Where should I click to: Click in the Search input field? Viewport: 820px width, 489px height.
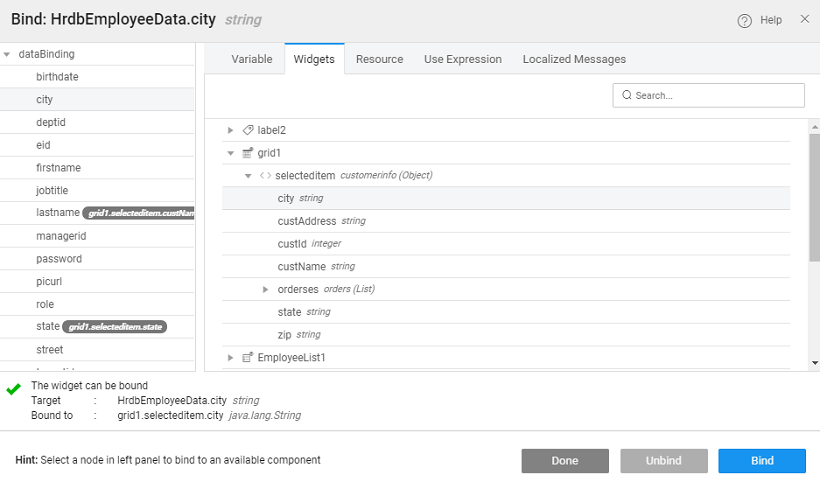coord(715,95)
